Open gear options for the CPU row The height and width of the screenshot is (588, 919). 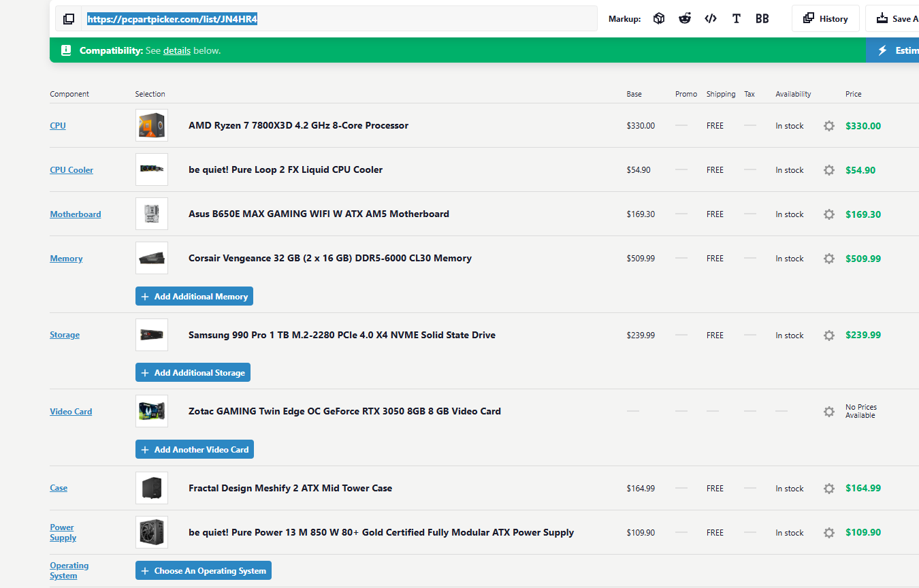click(x=828, y=126)
